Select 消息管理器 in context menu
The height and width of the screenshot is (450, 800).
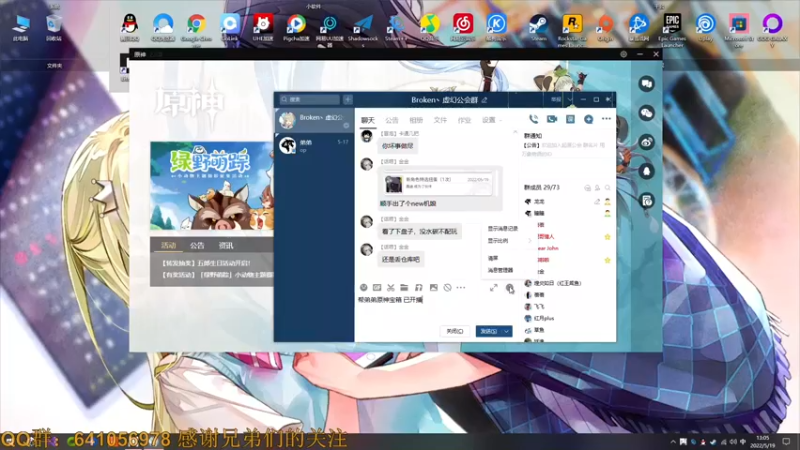[x=500, y=270]
